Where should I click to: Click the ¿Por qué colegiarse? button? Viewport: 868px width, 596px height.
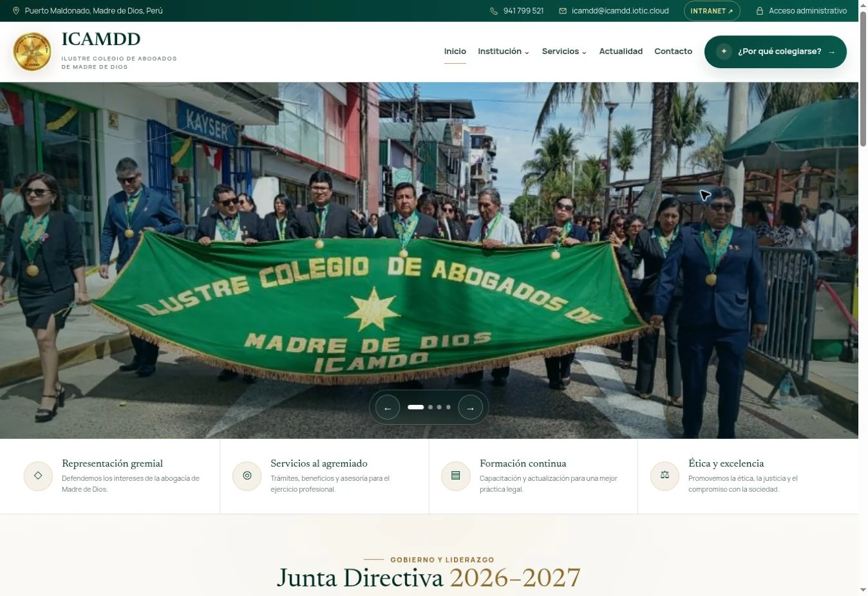[x=775, y=51]
